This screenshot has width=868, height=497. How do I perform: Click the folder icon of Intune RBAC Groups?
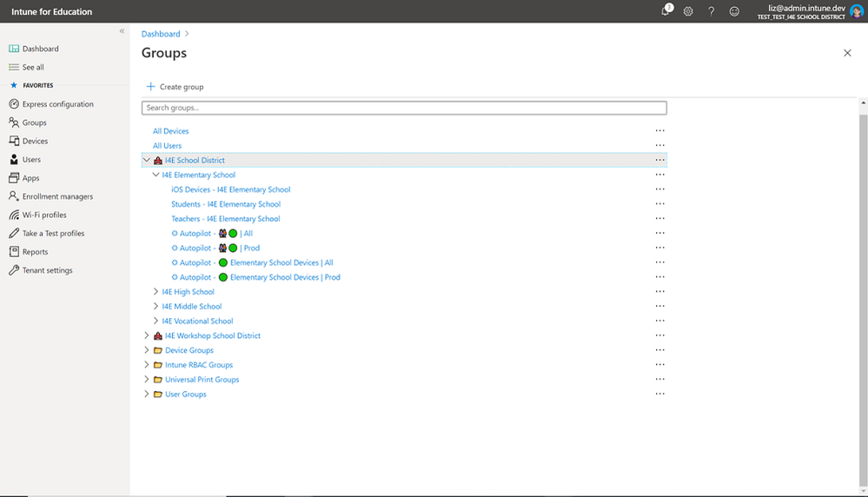tap(158, 365)
